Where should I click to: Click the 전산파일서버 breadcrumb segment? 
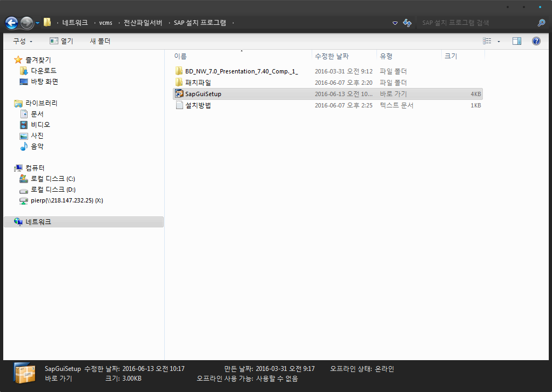coord(143,23)
